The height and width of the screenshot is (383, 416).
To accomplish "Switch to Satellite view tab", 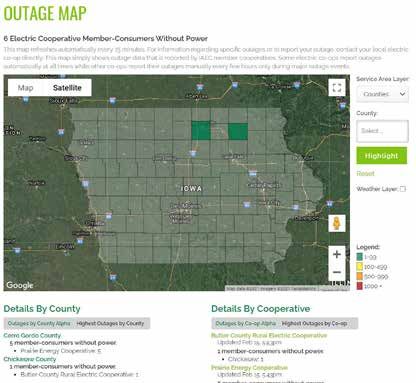I will coord(67,88).
